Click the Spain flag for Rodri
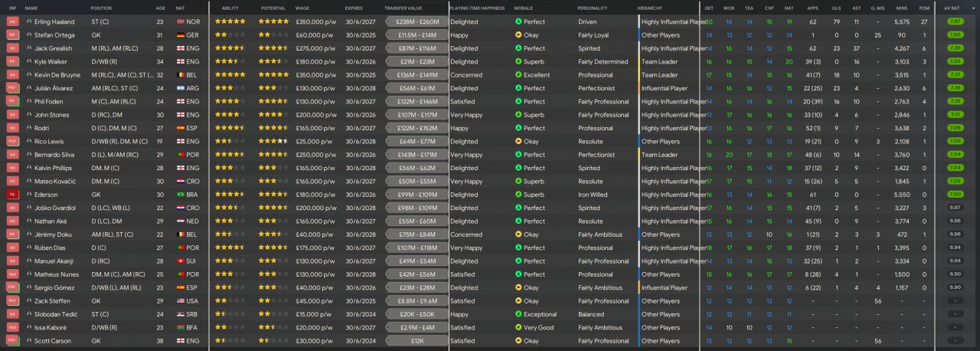 point(181,128)
